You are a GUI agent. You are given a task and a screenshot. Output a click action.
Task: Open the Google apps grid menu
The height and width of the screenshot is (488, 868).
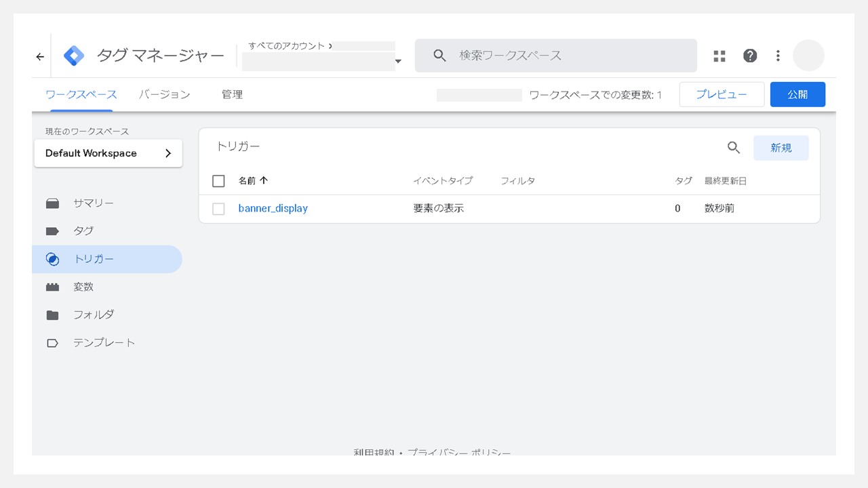719,56
